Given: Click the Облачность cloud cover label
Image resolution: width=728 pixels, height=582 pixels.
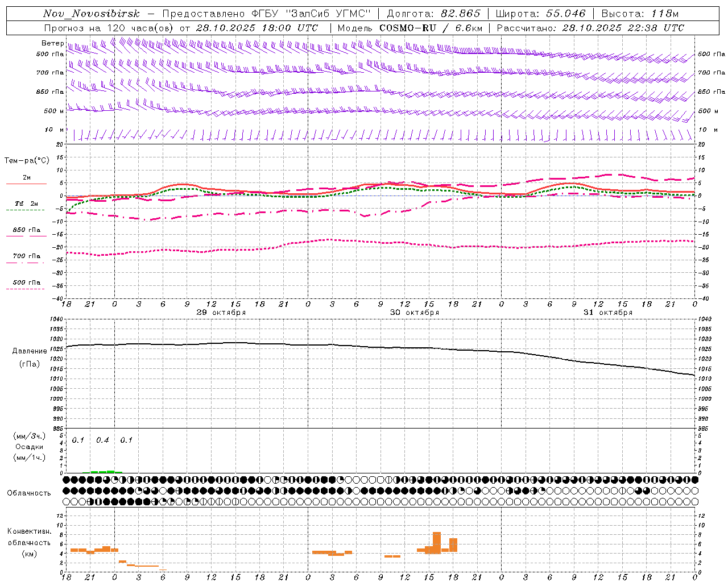Looking at the screenshot, I should 29,493.
